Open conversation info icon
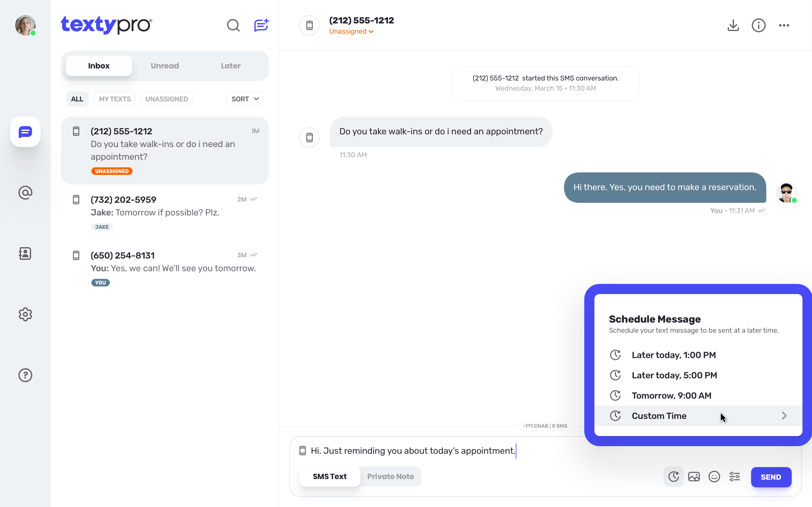 tap(758, 25)
